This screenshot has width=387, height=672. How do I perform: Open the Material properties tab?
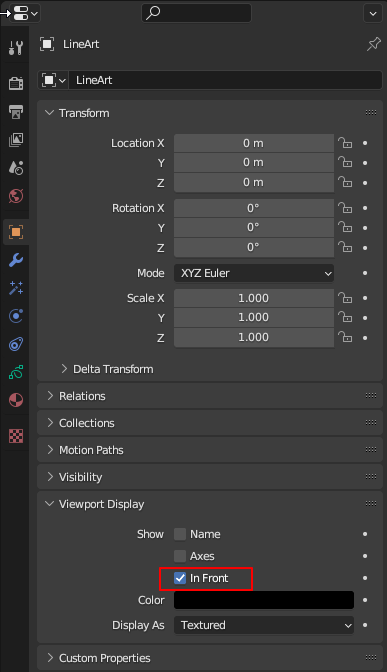point(16,400)
